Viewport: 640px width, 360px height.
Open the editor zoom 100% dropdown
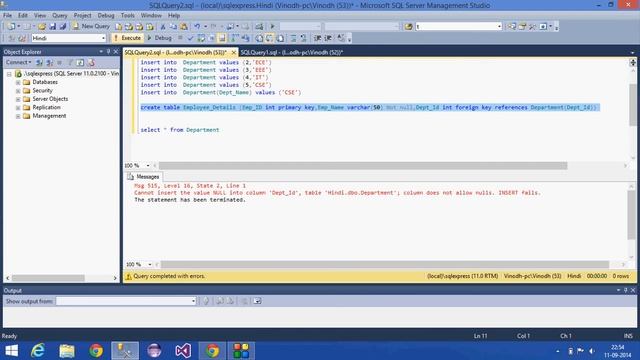148,166
